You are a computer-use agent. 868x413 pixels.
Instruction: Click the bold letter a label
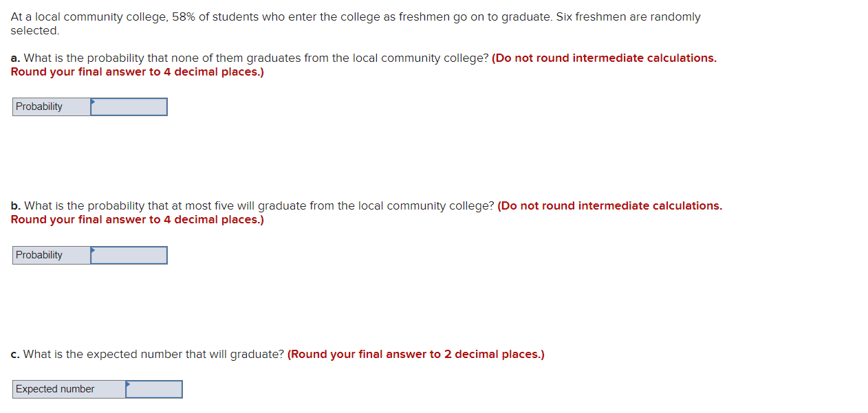click(14, 58)
